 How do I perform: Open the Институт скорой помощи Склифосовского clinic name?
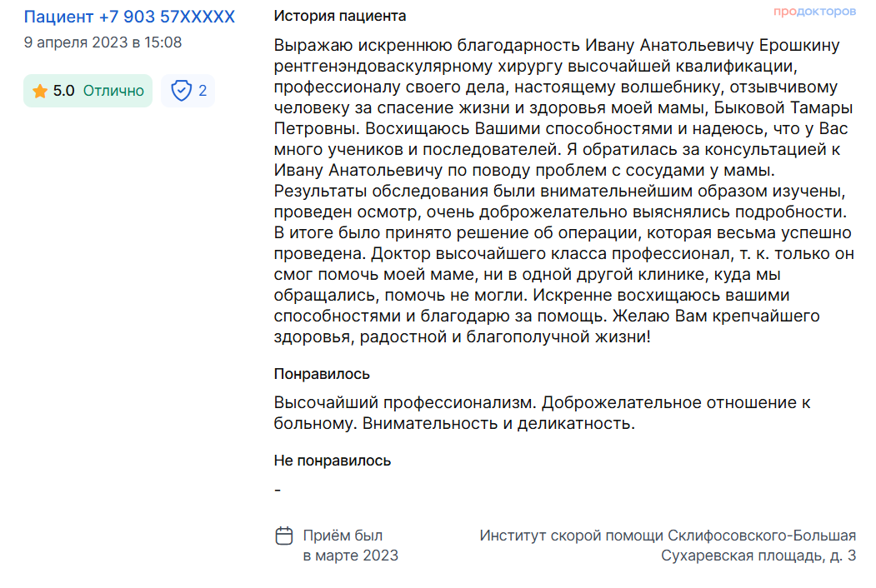[633, 536]
